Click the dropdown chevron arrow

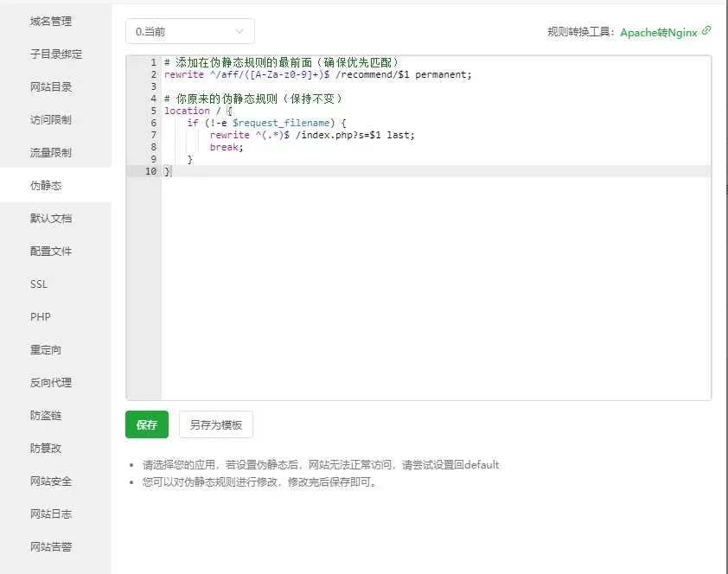coord(239,32)
